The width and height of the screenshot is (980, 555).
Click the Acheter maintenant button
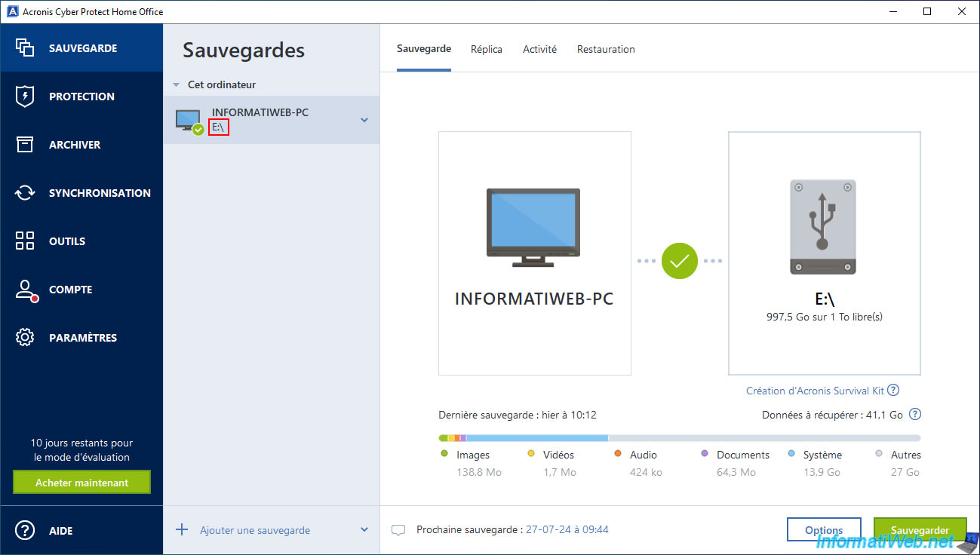81,483
